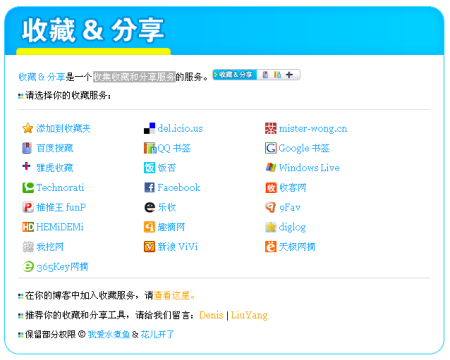
Task: Click the Google 书签 G icon
Action: [x=271, y=148]
